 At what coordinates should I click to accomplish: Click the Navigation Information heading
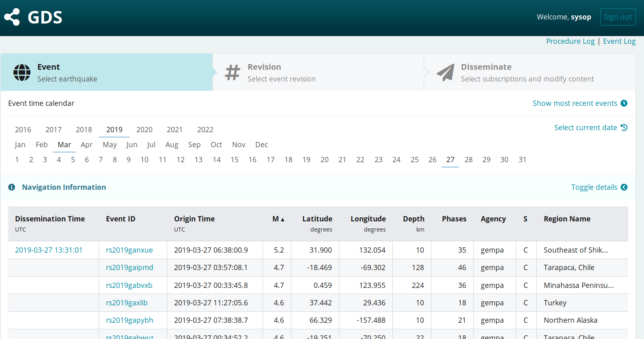[x=64, y=187]
